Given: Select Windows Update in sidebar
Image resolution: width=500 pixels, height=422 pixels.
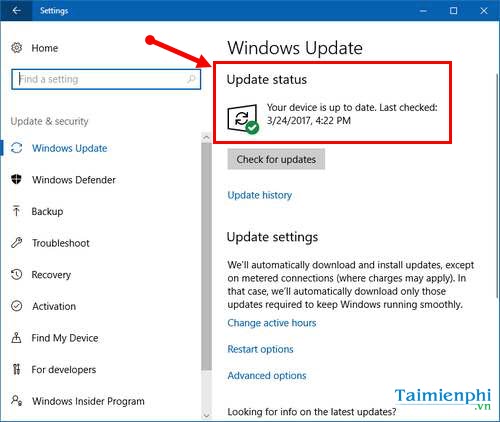Looking at the screenshot, I should (x=70, y=148).
